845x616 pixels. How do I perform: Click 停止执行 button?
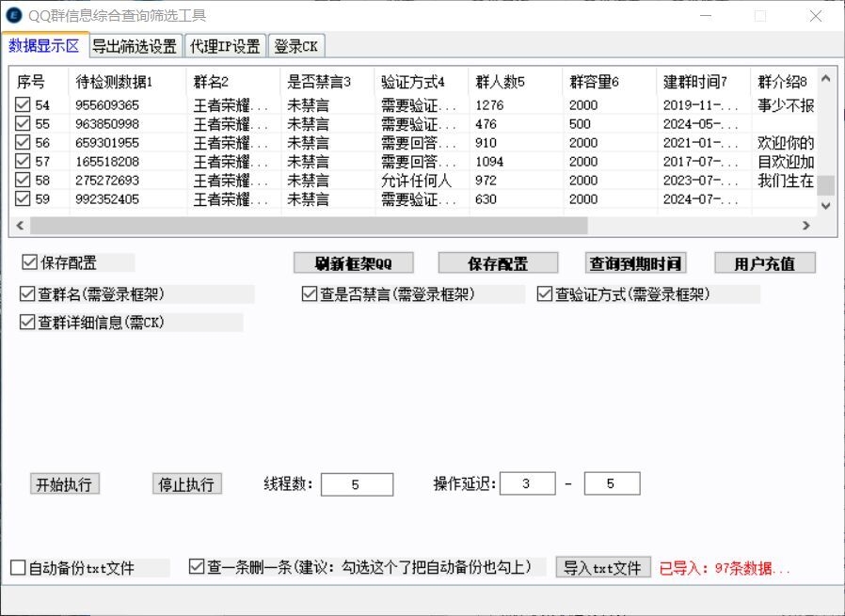click(187, 484)
